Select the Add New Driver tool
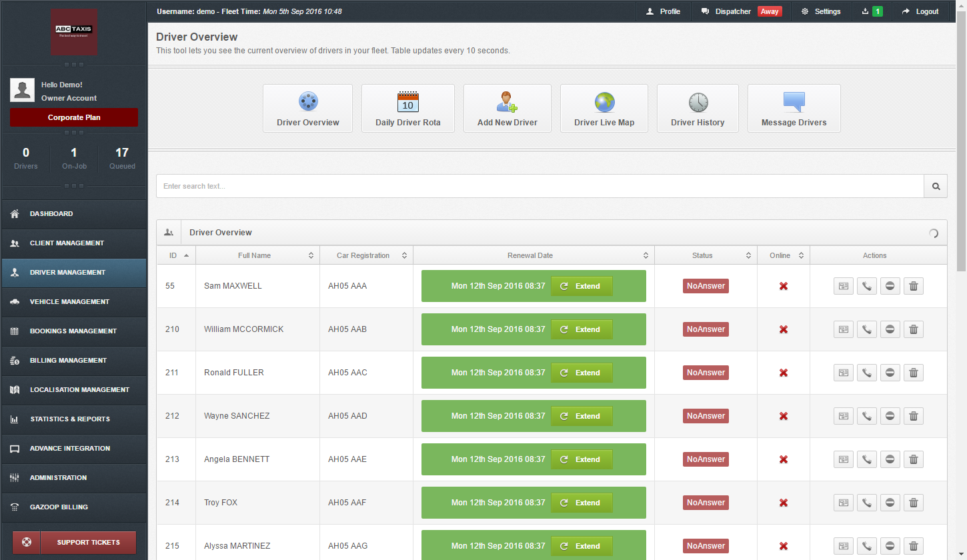Viewport: 967px width, 560px height. pos(507,108)
